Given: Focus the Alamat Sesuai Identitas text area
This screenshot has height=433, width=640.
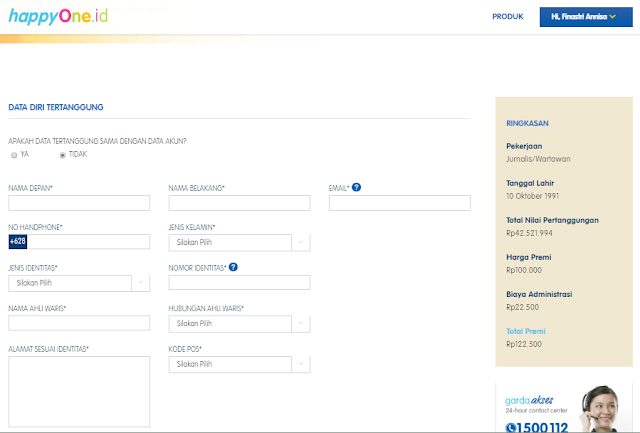Looking at the screenshot, I should [x=79, y=391].
